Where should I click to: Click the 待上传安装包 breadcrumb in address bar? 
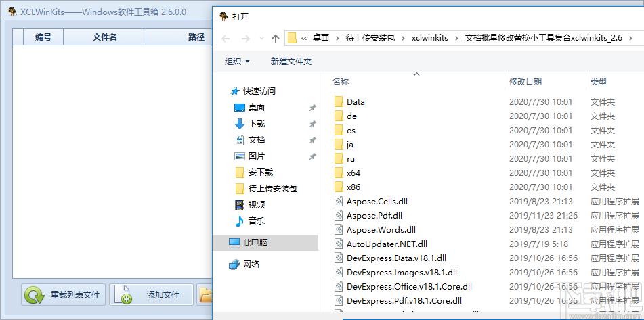coord(370,38)
